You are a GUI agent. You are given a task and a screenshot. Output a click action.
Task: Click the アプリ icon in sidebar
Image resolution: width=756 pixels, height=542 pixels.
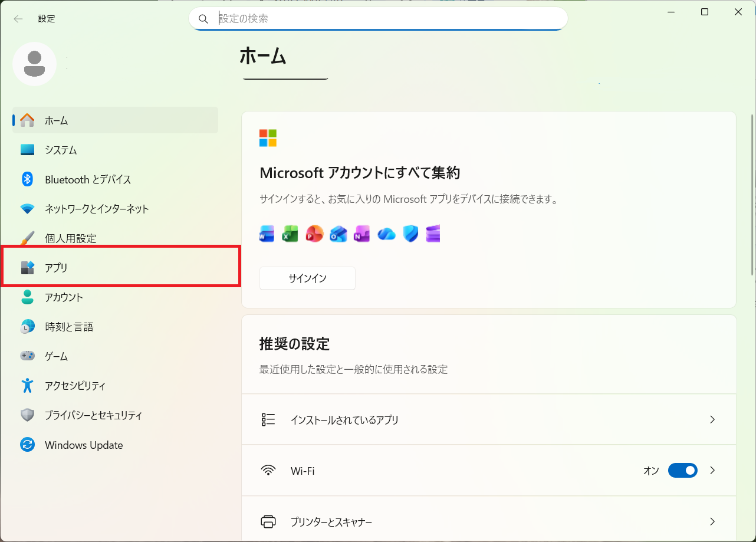[x=27, y=268]
